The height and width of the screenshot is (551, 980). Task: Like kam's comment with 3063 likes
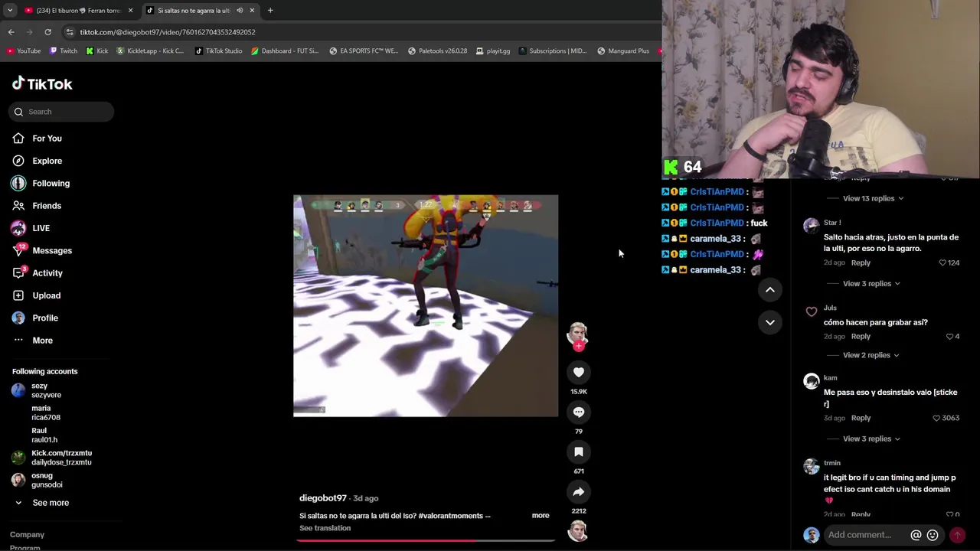tap(936, 418)
